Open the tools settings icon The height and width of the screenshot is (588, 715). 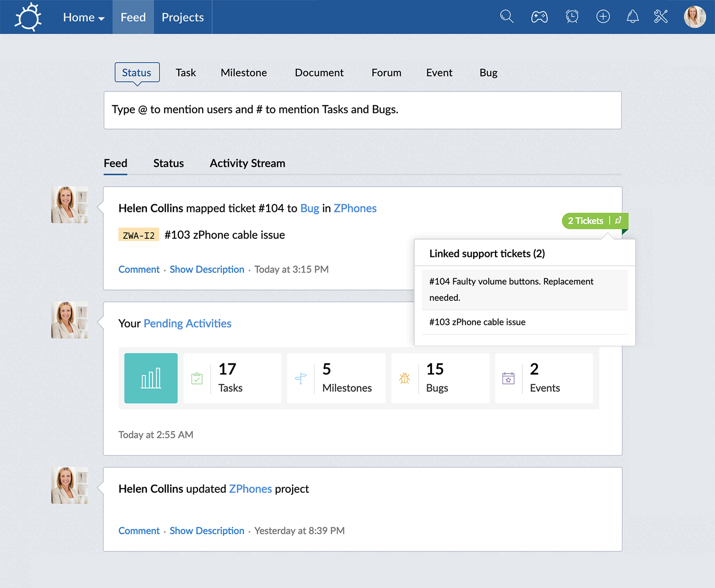(661, 17)
